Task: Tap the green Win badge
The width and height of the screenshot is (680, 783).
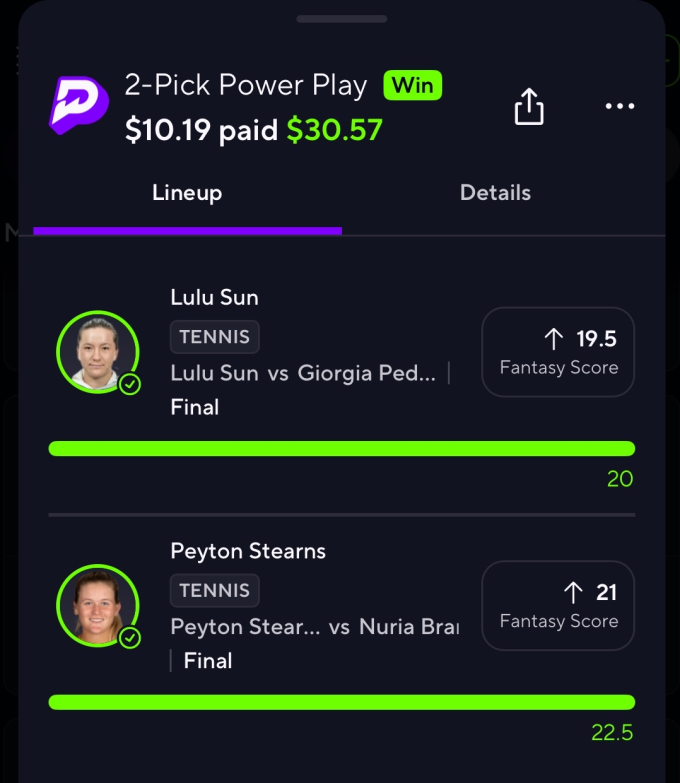Action: click(x=412, y=85)
